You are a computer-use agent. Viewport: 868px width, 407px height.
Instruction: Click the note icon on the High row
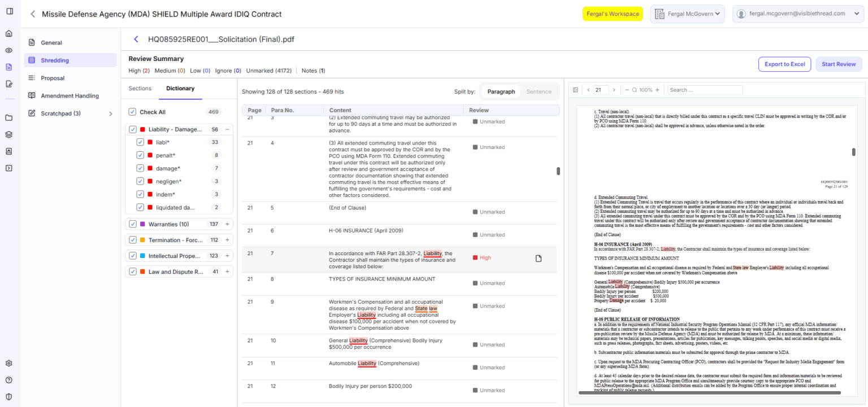pos(539,258)
